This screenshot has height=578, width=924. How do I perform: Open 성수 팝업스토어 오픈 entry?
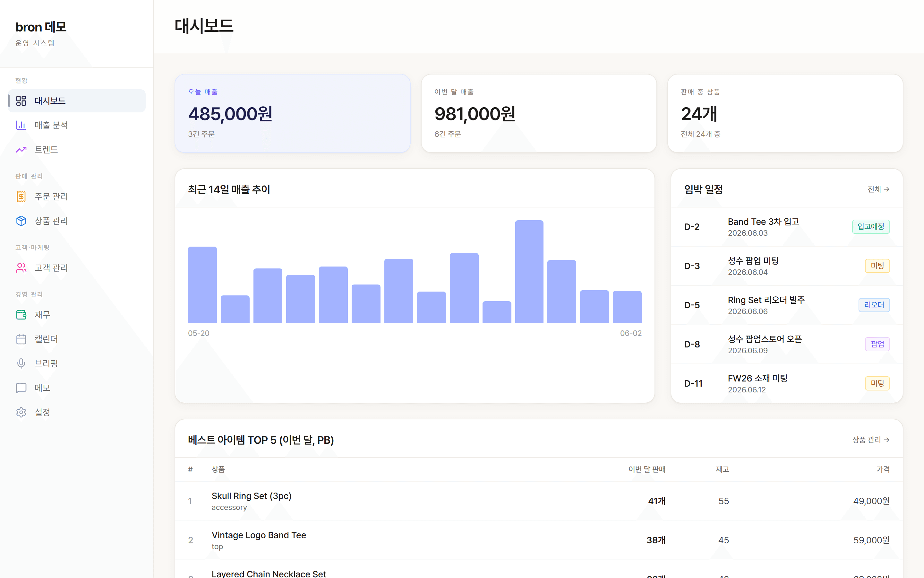[x=787, y=345]
